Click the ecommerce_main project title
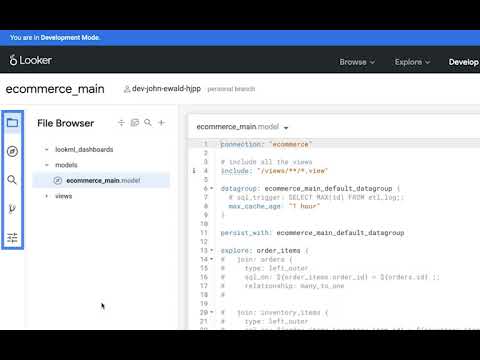 coord(55,89)
